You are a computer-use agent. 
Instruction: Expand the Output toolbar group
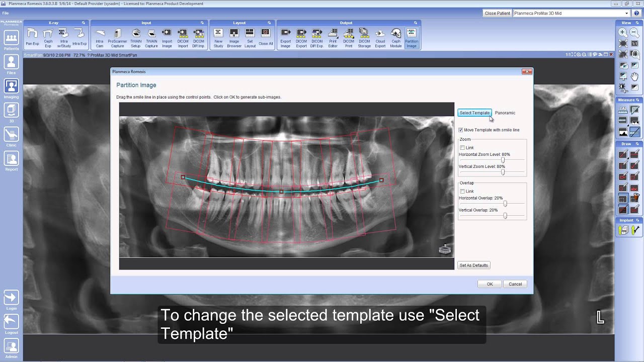(416, 23)
